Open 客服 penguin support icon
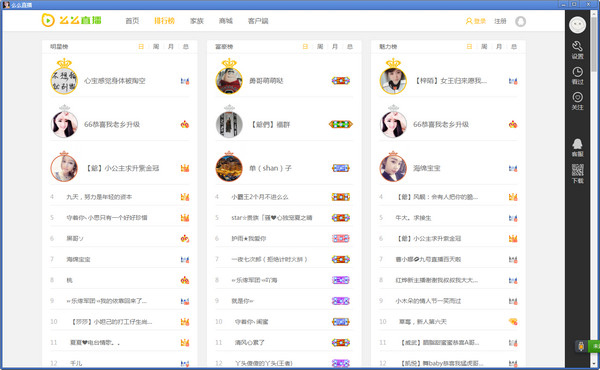Screen dimensions: 600x370 point(577,147)
